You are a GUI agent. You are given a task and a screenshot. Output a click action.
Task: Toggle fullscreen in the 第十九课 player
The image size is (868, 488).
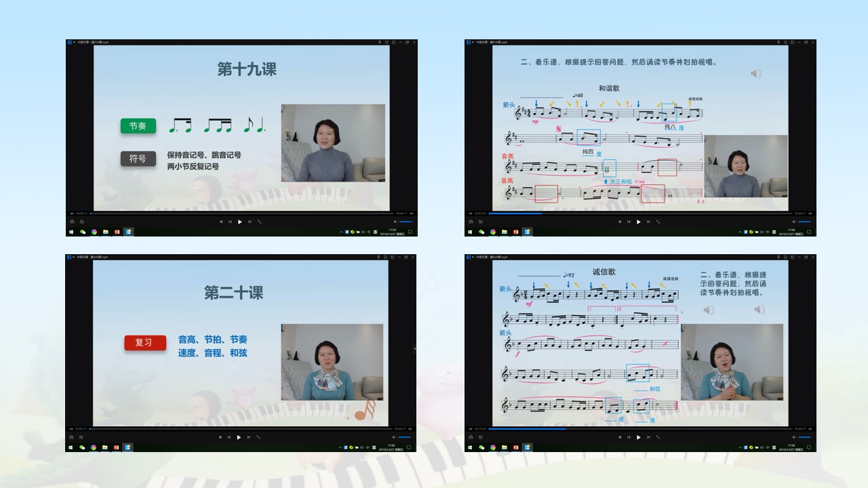pyautogui.click(x=259, y=222)
